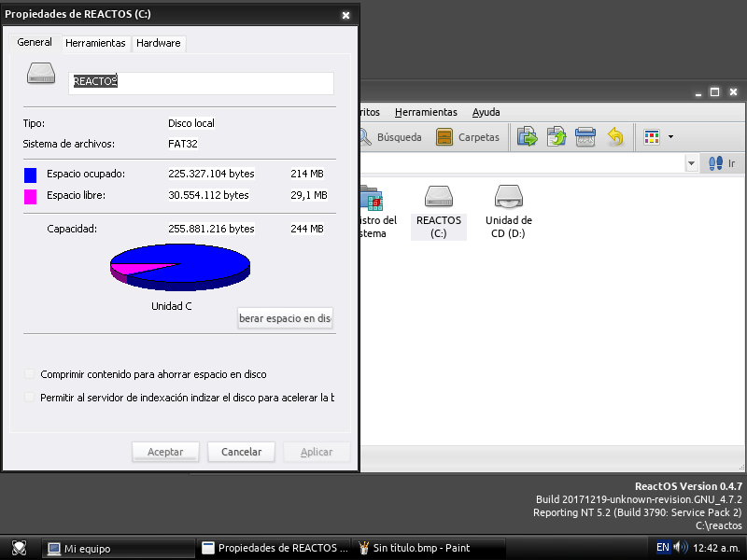Click the Copy To toolbar icon
The image size is (747, 560).
557,137
